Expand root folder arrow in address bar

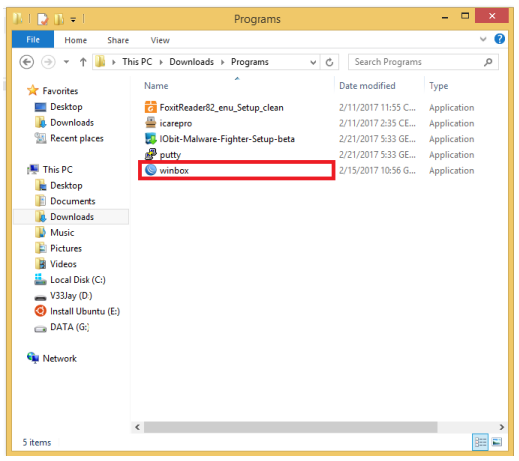114,62
